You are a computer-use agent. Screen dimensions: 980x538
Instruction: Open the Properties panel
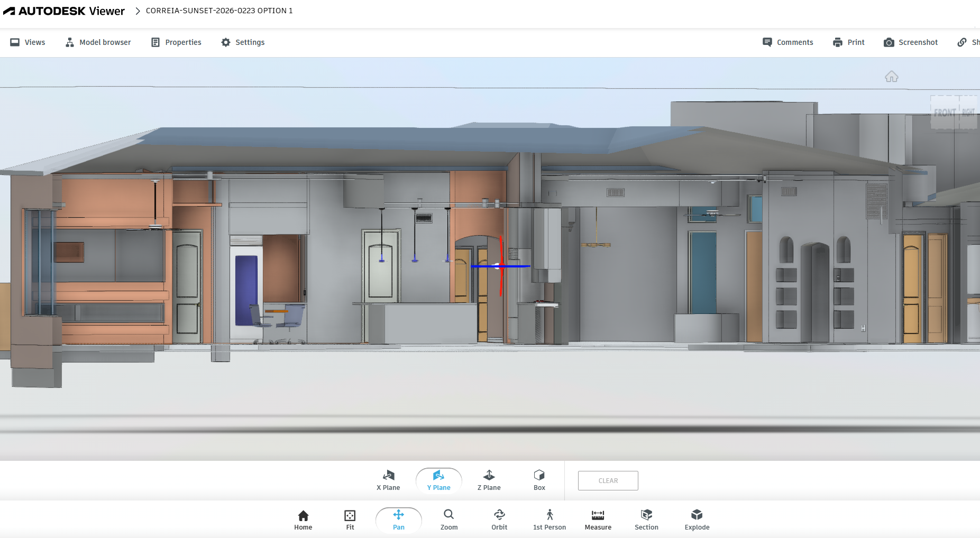176,42
